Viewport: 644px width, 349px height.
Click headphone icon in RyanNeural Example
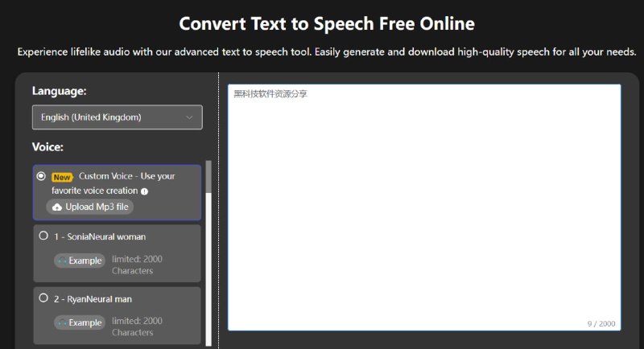click(x=62, y=322)
